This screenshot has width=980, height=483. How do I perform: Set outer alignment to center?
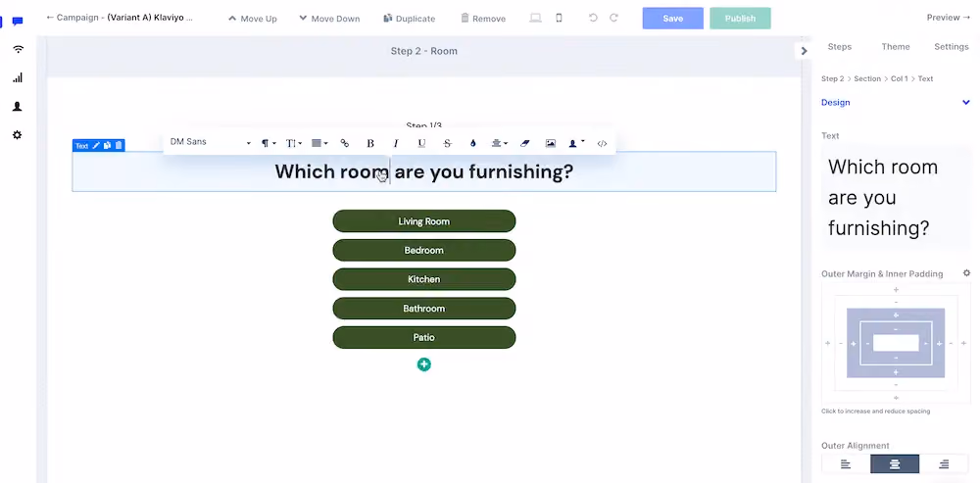895,463
